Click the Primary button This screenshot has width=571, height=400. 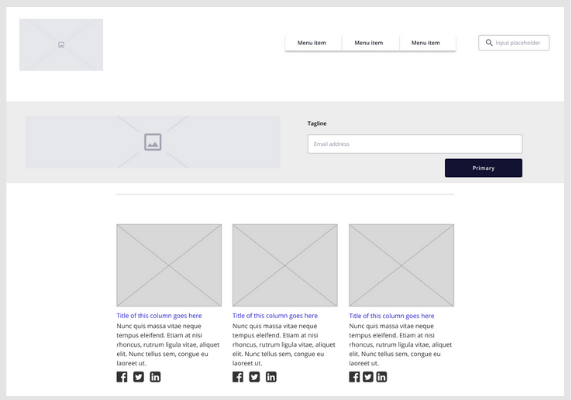point(484,168)
